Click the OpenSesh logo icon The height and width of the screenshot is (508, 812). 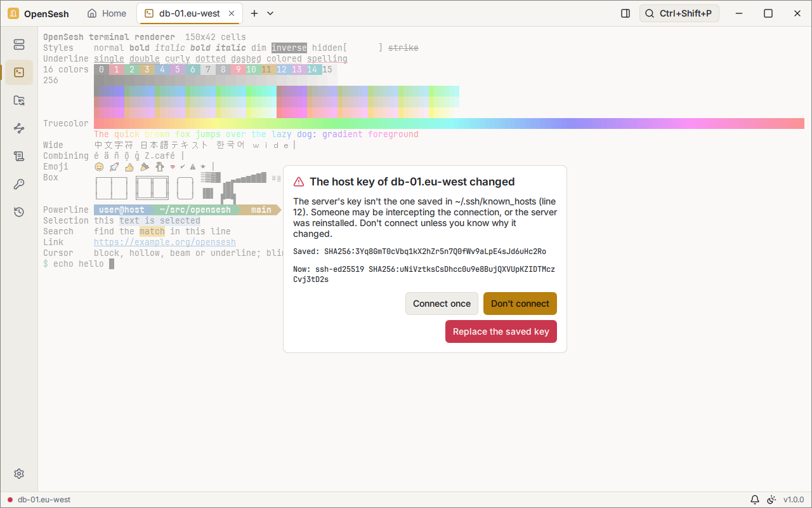click(x=13, y=13)
